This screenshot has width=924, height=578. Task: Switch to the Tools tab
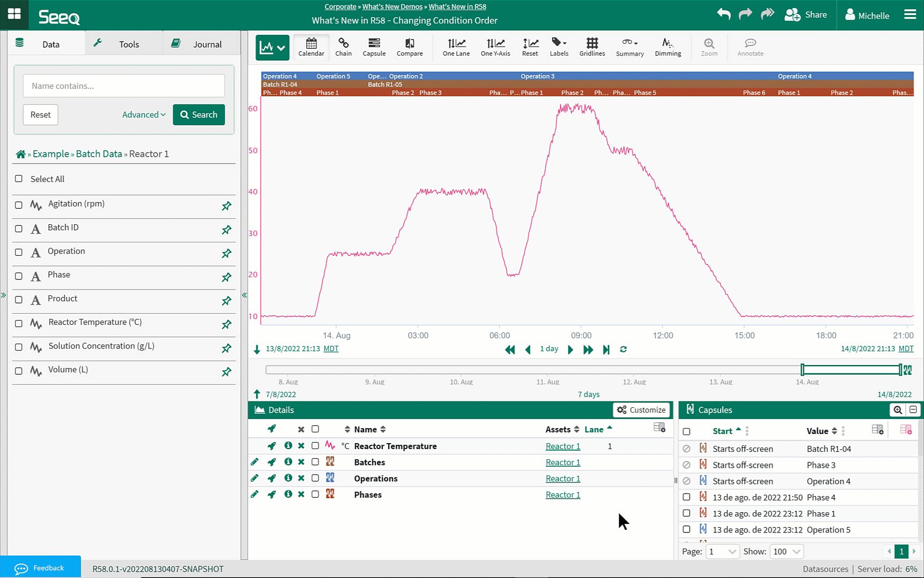pos(123,44)
